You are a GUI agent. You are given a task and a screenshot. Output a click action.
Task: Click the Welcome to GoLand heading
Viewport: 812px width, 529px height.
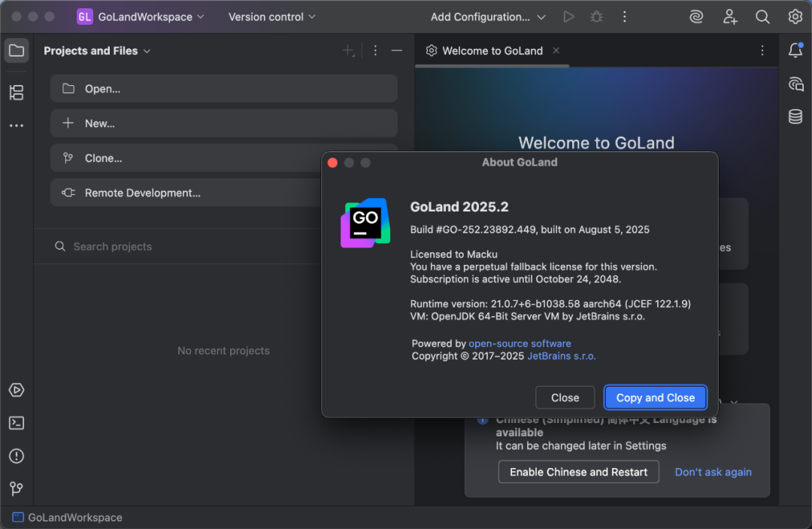pyautogui.click(x=596, y=143)
